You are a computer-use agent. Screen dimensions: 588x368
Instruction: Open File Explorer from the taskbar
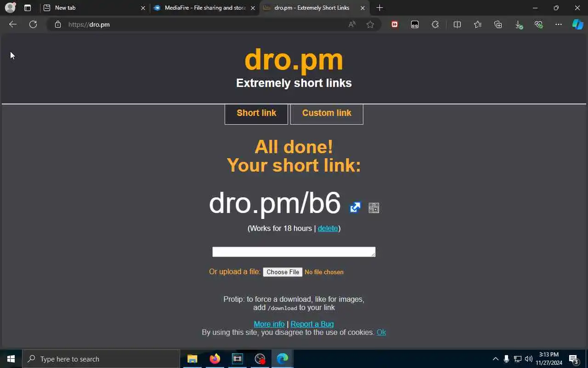(x=192, y=359)
